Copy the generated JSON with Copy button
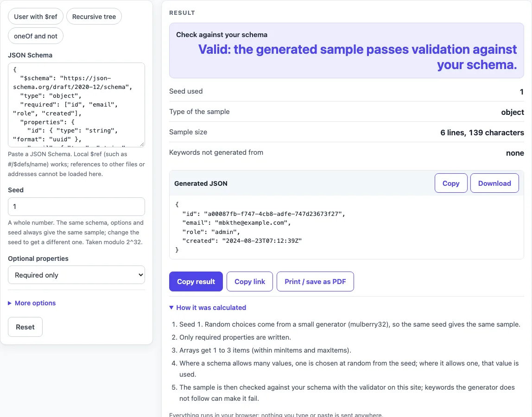532x417 pixels. [451, 183]
